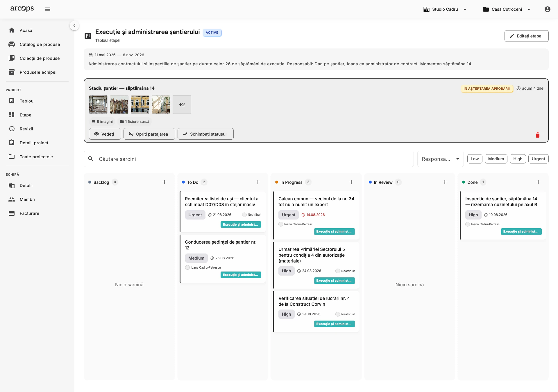Open Colecții de produse
Viewport: 558px width, 392px height.
[37, 58]
